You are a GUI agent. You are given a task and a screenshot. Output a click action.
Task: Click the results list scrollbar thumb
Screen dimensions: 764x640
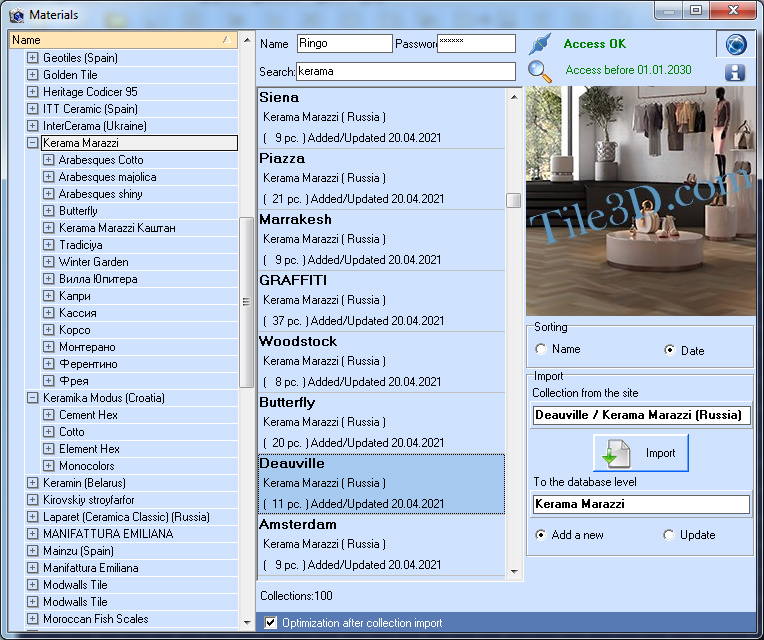click(514, 200)
